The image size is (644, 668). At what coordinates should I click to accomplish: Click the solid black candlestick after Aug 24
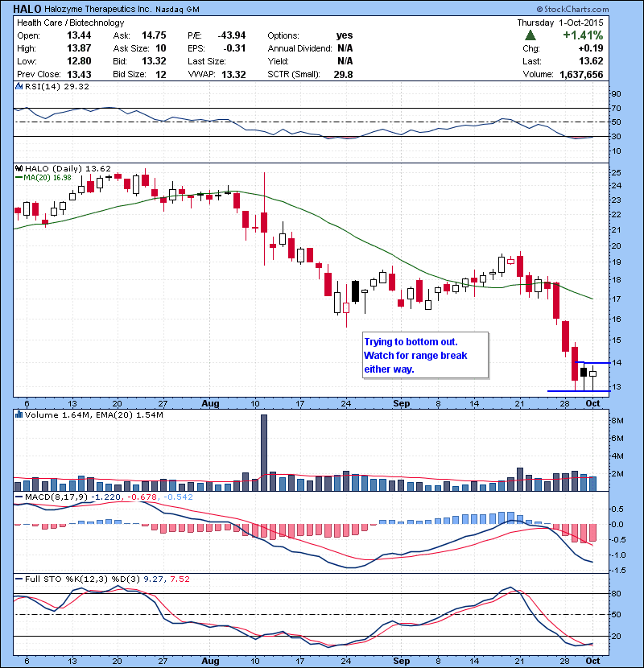(x=356, y=291)
